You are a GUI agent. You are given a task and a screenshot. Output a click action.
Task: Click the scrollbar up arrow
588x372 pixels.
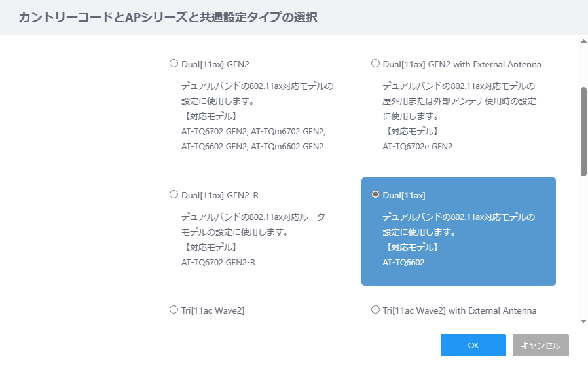pos(583,41)
